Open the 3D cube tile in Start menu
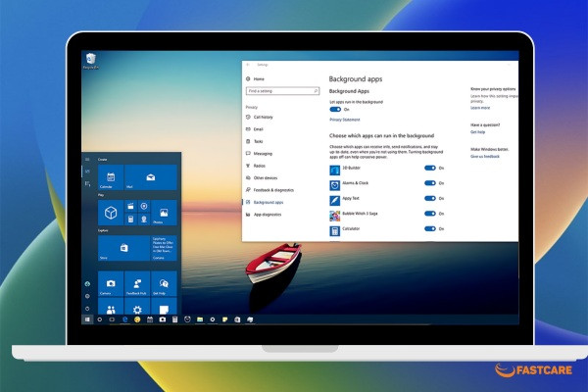 (111, 213)
